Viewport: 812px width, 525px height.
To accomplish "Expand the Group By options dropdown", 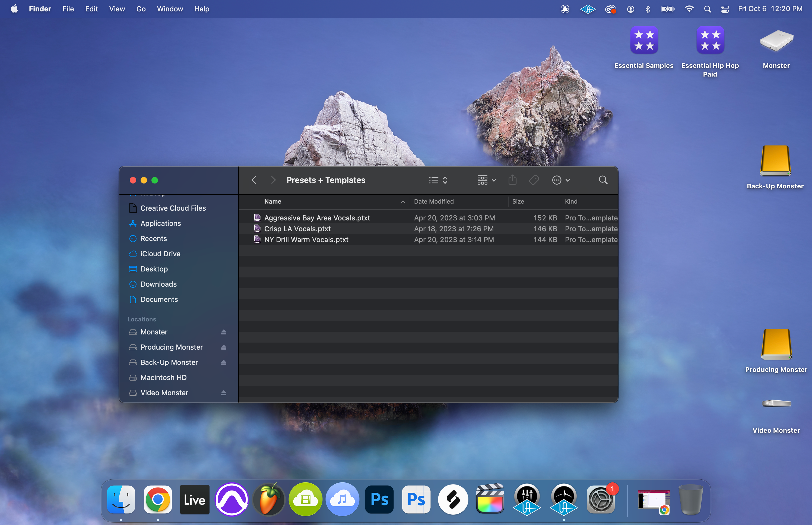I will [x=486, y=180].
